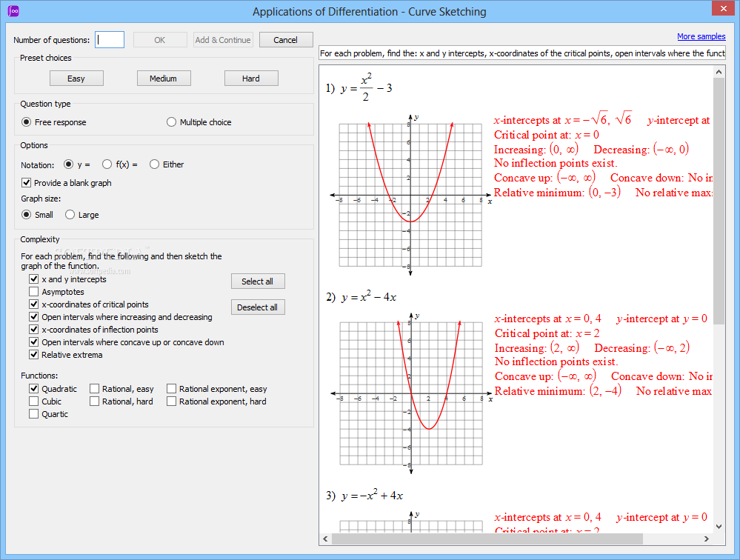Click the preview horizontal scrollbar thumb

coord(487,539)
